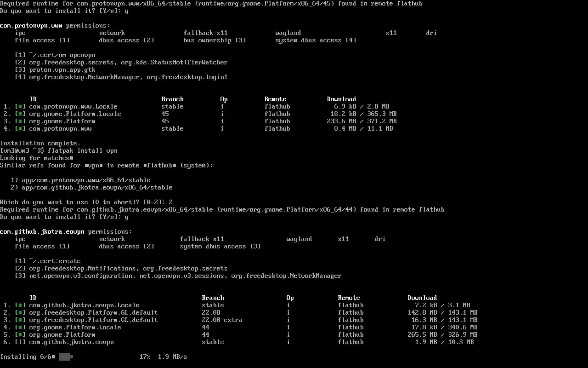Click the 'com.github.jkotra.eovpn permissions:' heading
This screenshot has width=588, height=368.
(66, 232)
